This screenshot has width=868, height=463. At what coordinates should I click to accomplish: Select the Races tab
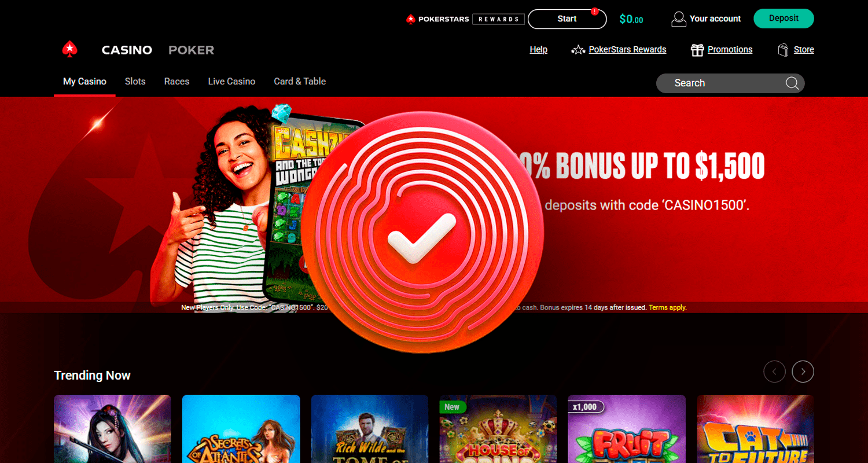tap(176, 82)
